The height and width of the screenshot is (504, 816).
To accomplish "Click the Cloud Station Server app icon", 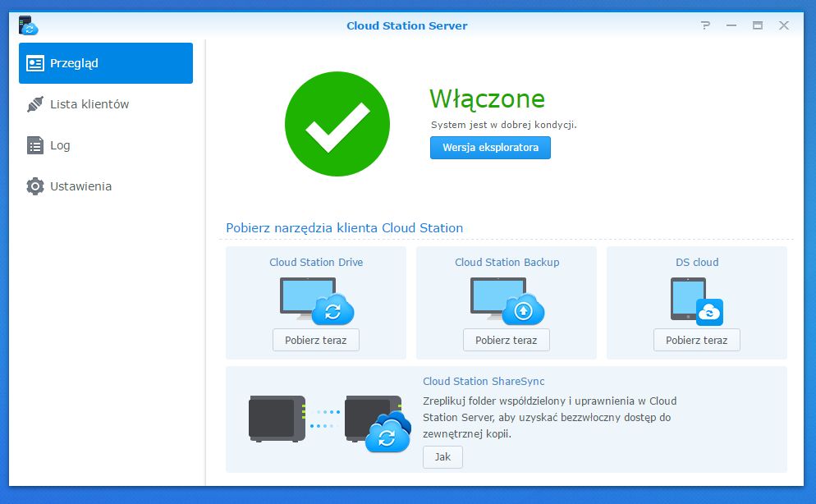I will (28, 25).
